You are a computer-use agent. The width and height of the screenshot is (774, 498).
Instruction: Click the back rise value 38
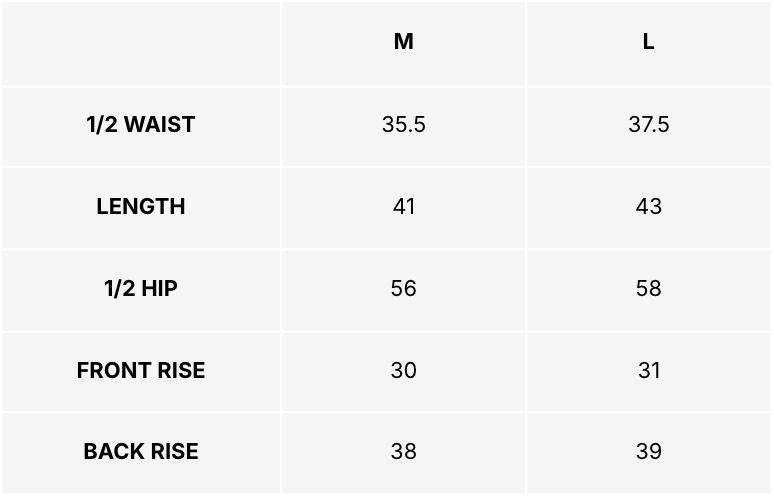pyautogui.click(x=403, y=452)
